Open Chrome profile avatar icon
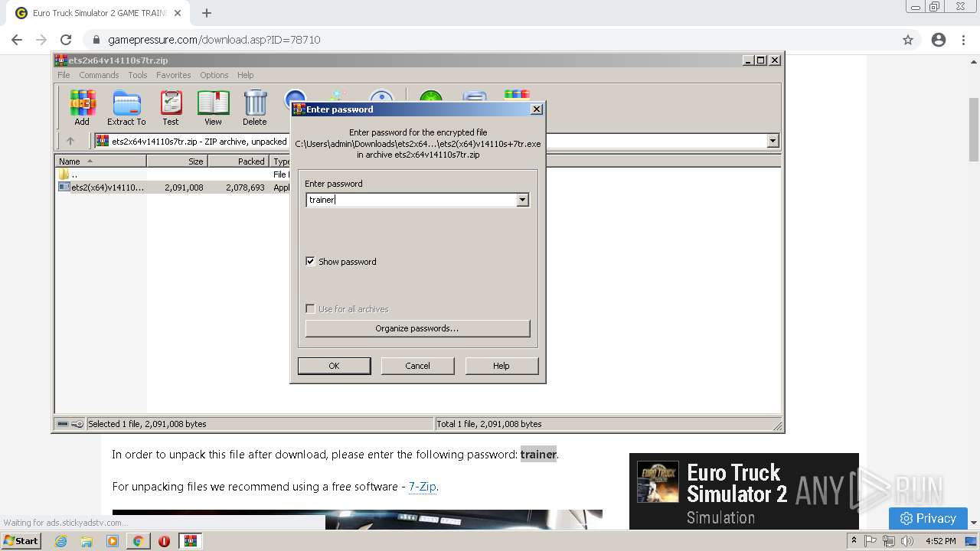The image size is (980, 551). (x=939, y=40)
